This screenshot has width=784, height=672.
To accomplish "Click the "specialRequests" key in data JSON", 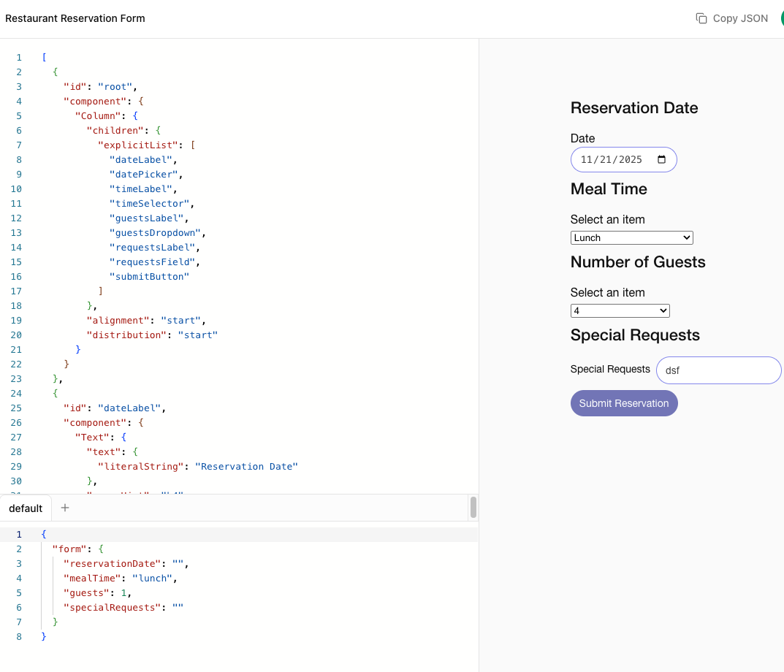I will (110, 607).
